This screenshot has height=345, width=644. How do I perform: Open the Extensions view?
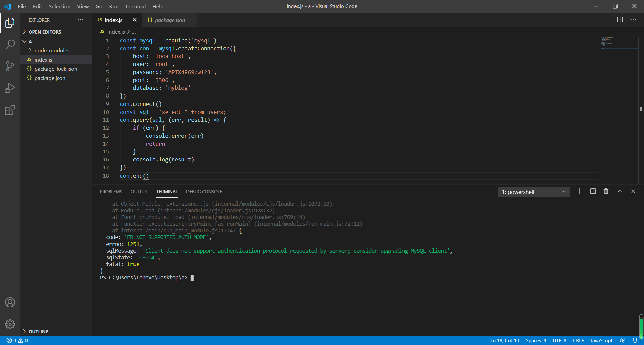pos(10,110)
